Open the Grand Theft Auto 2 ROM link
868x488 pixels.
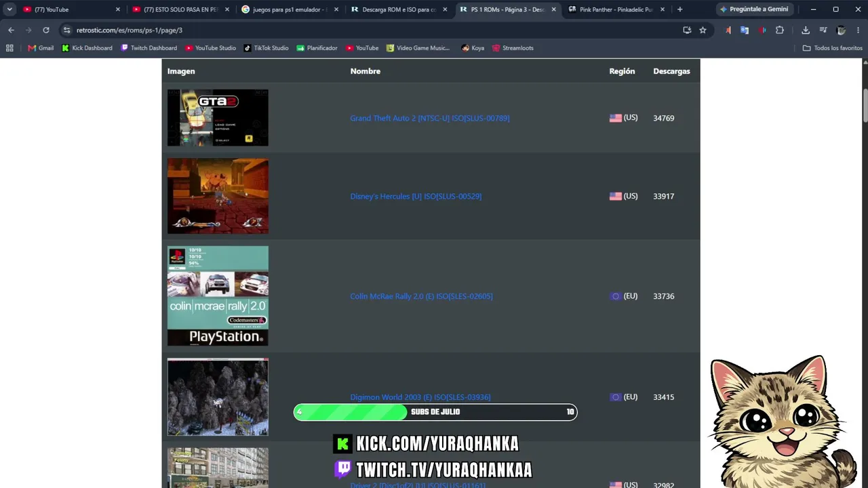(430, 118)
